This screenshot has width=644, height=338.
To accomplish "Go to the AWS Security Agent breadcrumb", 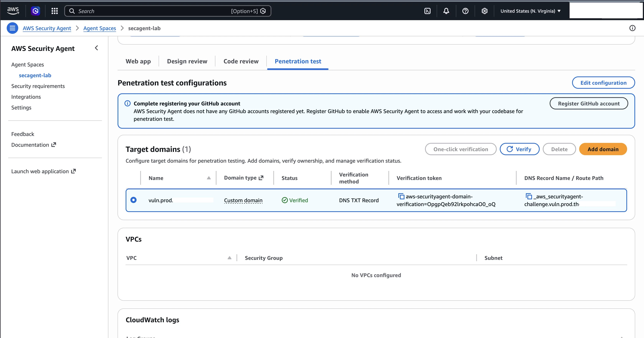I will (47, 28).
